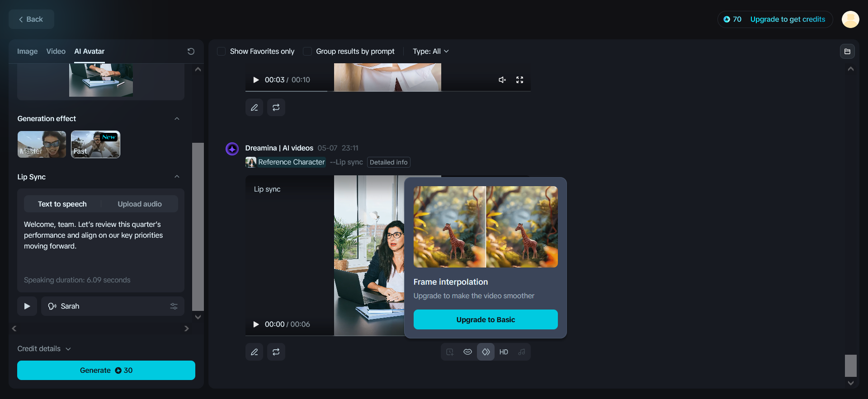Click the frame interpolation giraffe preview image
Image resolution: width=868 pixels, height=399 pixels.
pyautogui.click(x=486, y=227)
